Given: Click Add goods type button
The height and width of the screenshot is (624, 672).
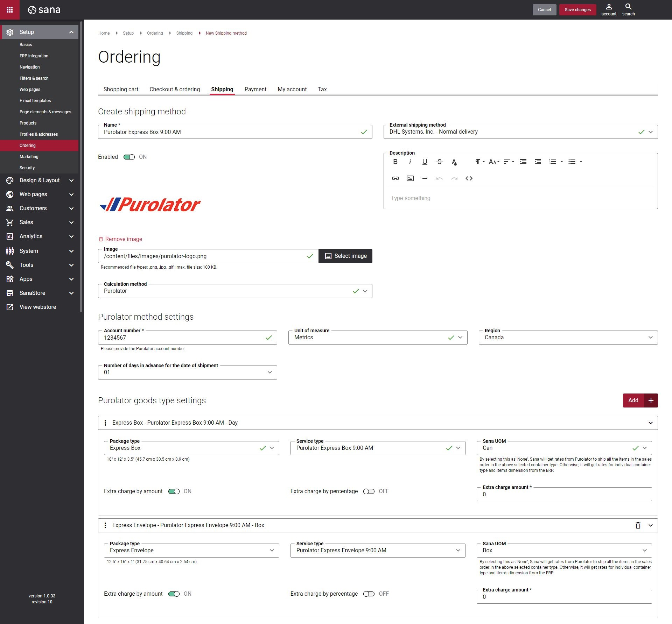Looking at the screenshot, I should click(640, 400).
